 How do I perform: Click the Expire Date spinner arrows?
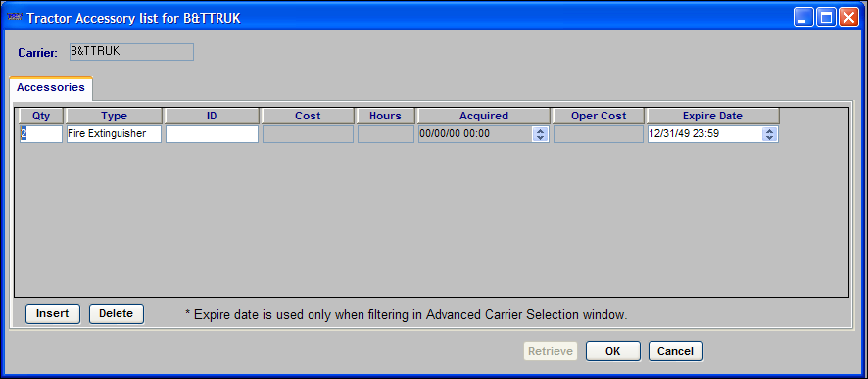pyautogui.click(x=769, y=134)
